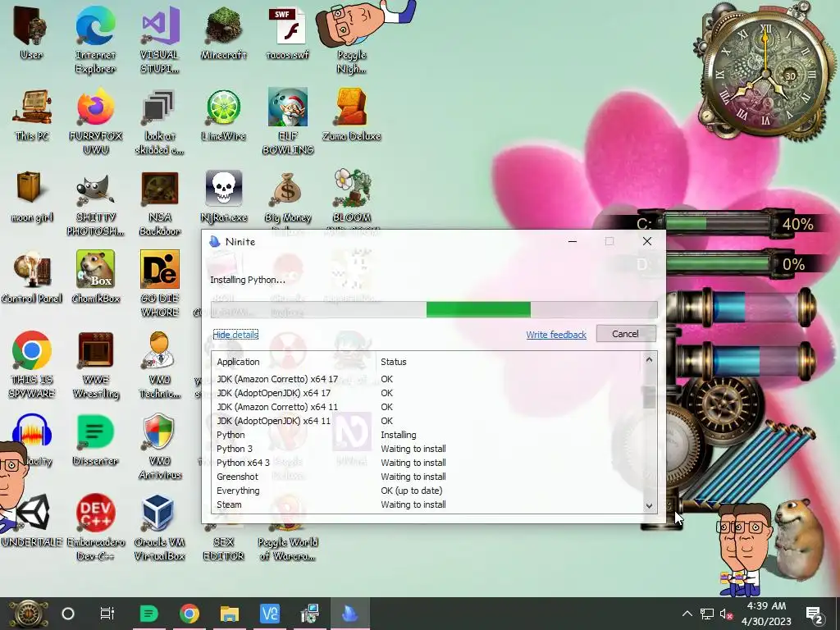The width and height of the screenshot is (840, 630).
Task: Select the FURRYFOX UWU Firefox icon
Action: tap(95, 122)
